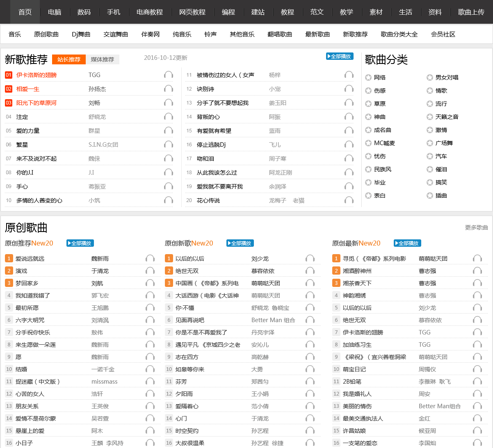Open 催泪 category link
Viewport: 493px width, 448px height.
coord(441,169)
